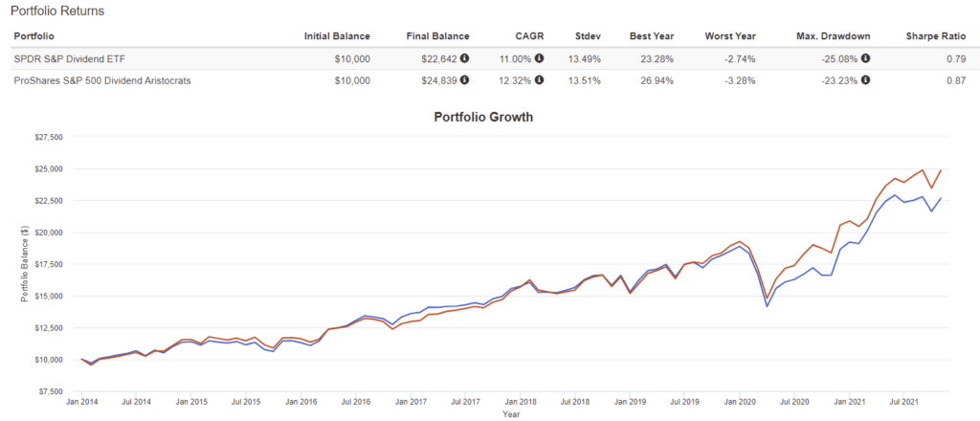Click the Initial Balance column header
980x421 pixels.
tap(338, 36)
